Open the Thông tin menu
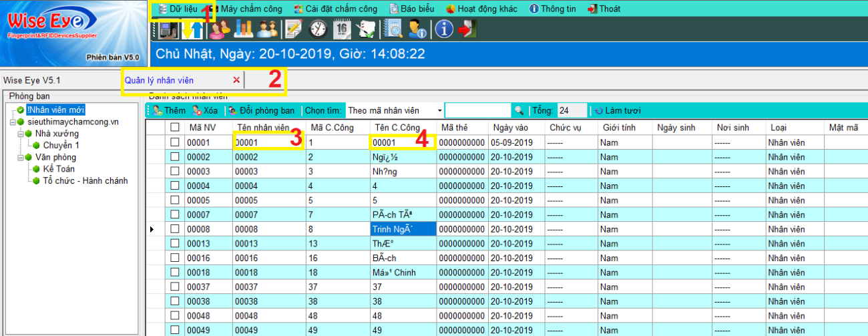 click(554, 9)
